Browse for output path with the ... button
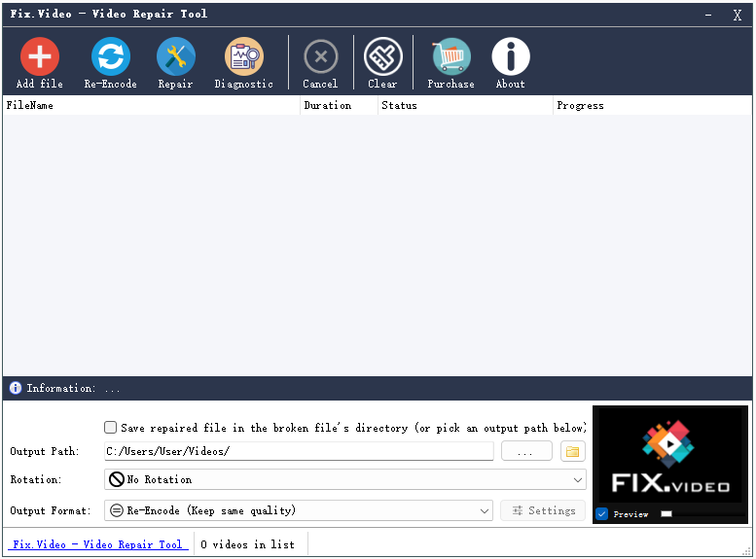This screenshot has width=756, height=559. pos(526,451)
